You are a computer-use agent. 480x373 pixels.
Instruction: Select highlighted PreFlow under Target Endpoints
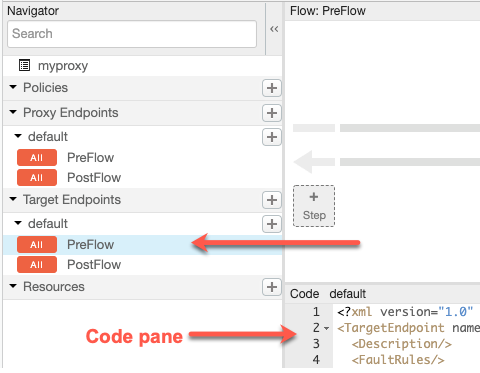(x=90, y=245)
